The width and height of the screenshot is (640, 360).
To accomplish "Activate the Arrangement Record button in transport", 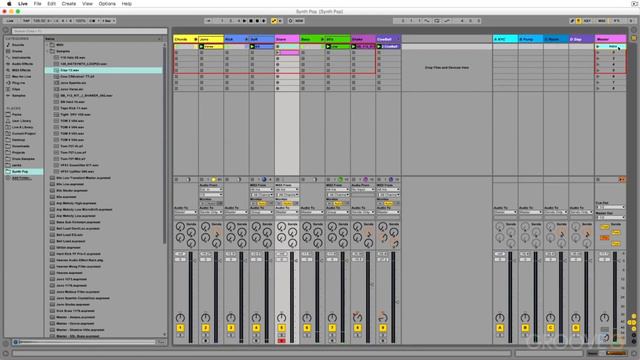I will click(258, 20).
